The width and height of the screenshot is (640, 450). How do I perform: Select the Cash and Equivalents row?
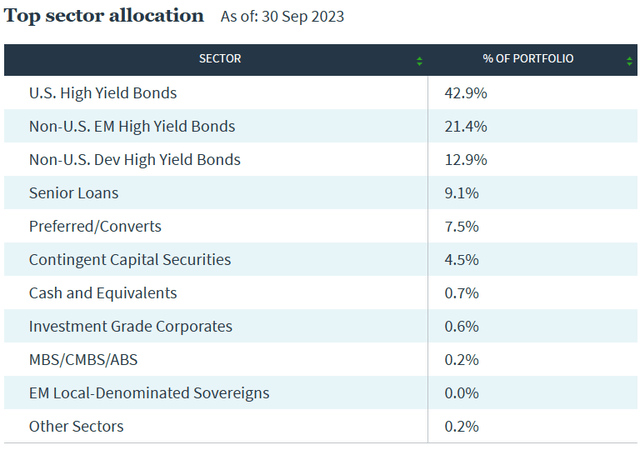click(x=103, y=293)
